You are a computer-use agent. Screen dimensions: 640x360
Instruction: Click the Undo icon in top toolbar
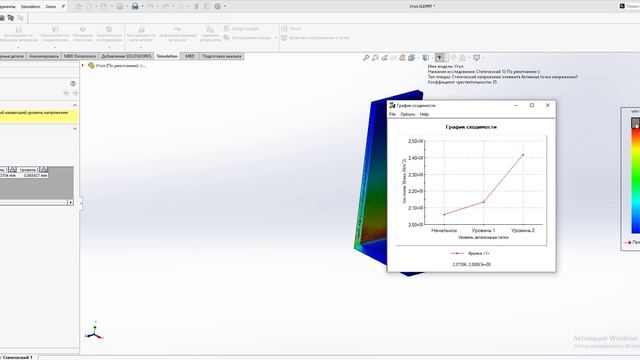(150, 6)
